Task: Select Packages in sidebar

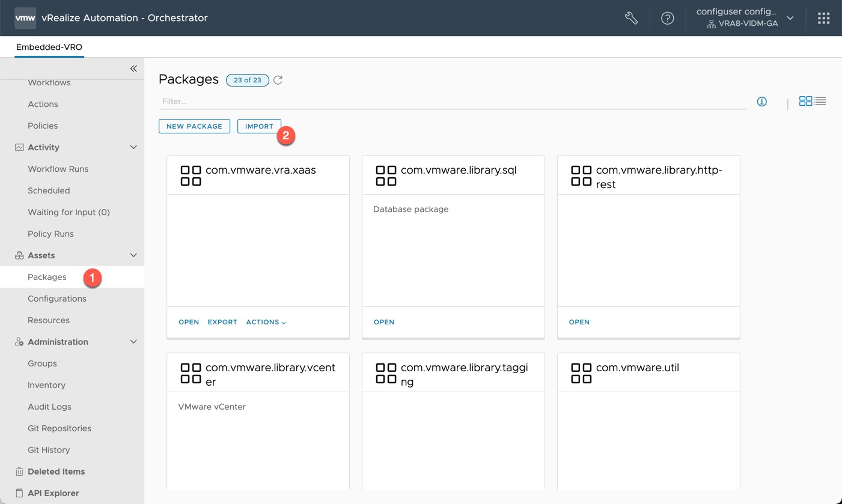Action: (x=47, y=277)
